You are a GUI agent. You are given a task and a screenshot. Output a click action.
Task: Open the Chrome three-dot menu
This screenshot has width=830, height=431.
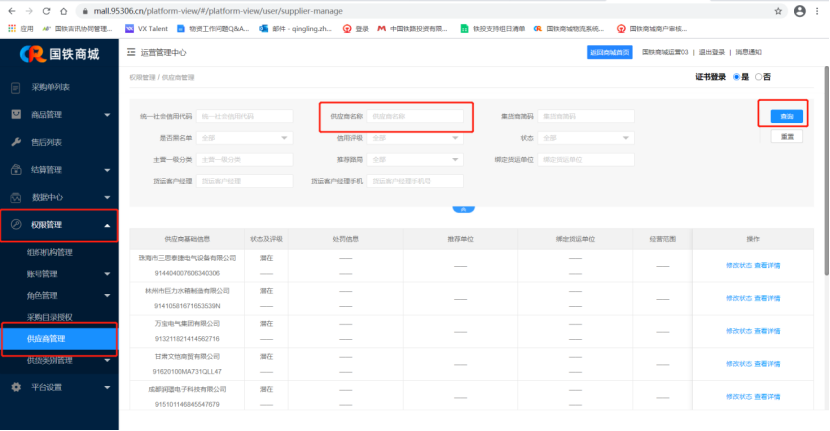coord(818,11)
